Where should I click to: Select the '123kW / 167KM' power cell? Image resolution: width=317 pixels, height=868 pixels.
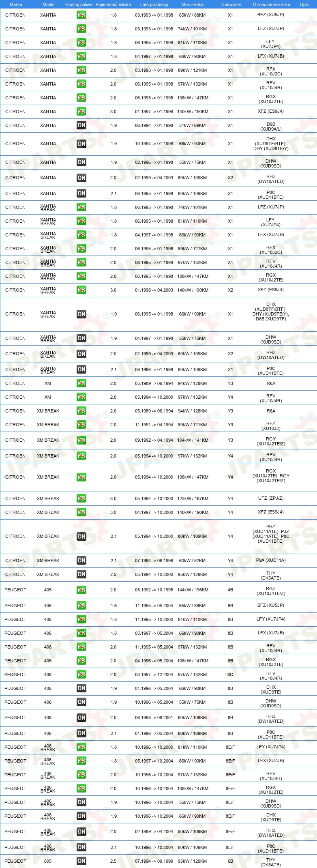(x=193, y=498)
